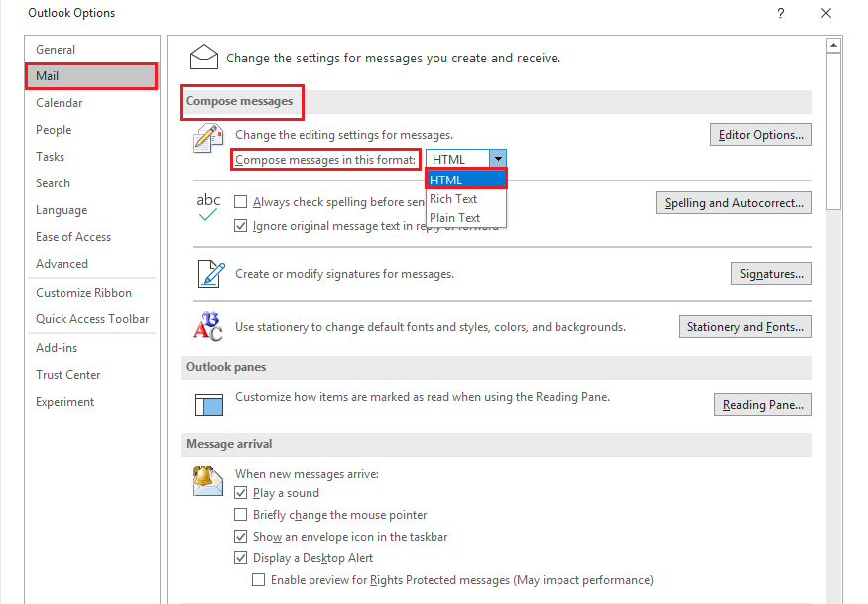Open the Calendar options category

pos(92,103)
